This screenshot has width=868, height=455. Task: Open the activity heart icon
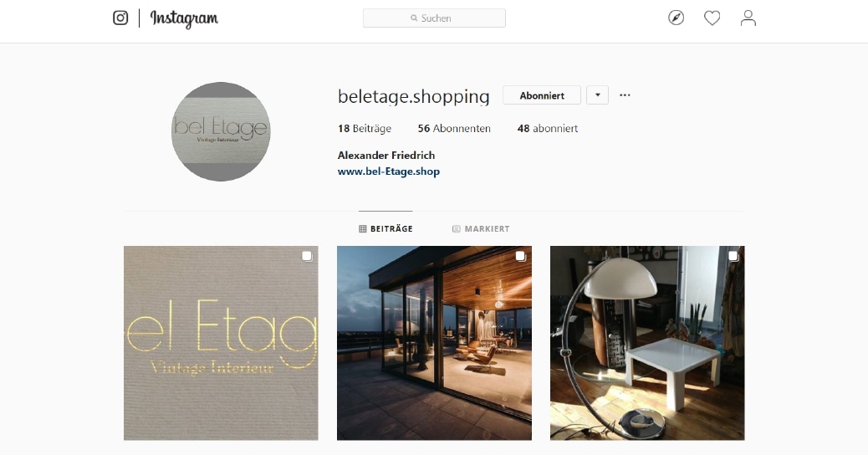click(x=712, y=18)
